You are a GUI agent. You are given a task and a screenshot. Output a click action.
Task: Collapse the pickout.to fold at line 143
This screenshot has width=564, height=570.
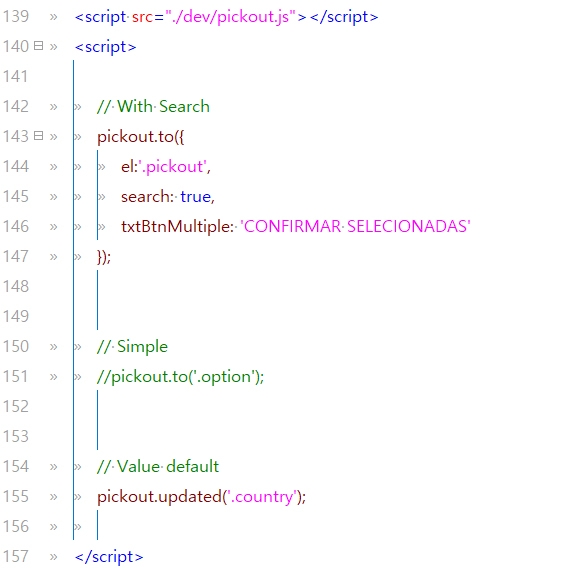click(x=38, y=136)
